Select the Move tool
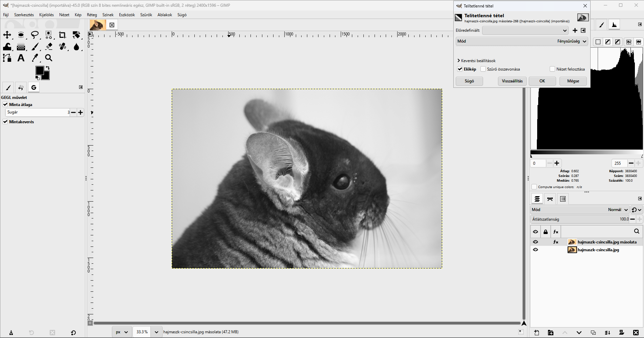644x338 pixels. click(7, 35)
